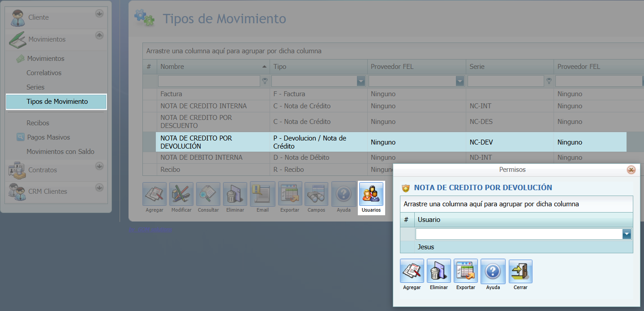Select Correlativos in sidebar menu

44,73
